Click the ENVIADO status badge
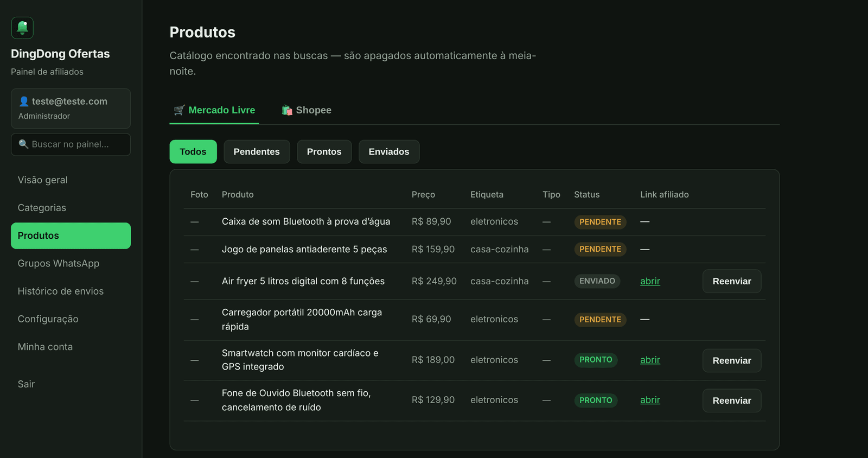The height and width of the screenshot is (458, 868). [x=597, y=281]
